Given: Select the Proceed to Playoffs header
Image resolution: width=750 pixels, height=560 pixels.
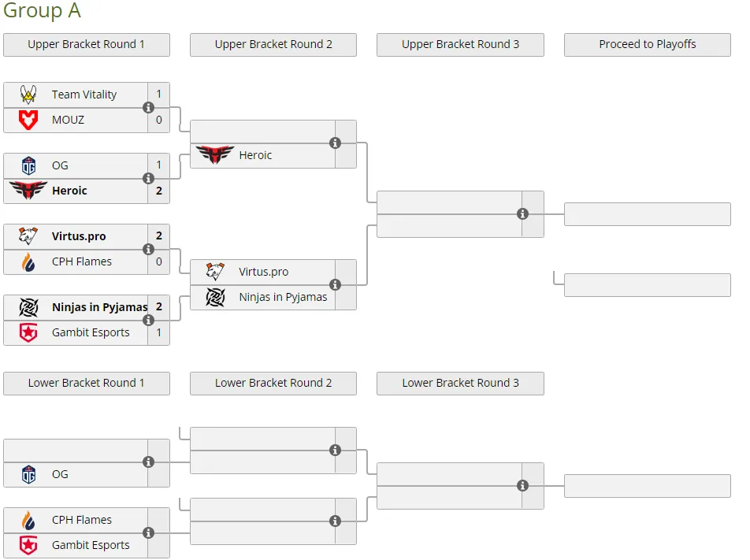Looking at the screenshot, I should pyautogui.click(x=647, y=44).
